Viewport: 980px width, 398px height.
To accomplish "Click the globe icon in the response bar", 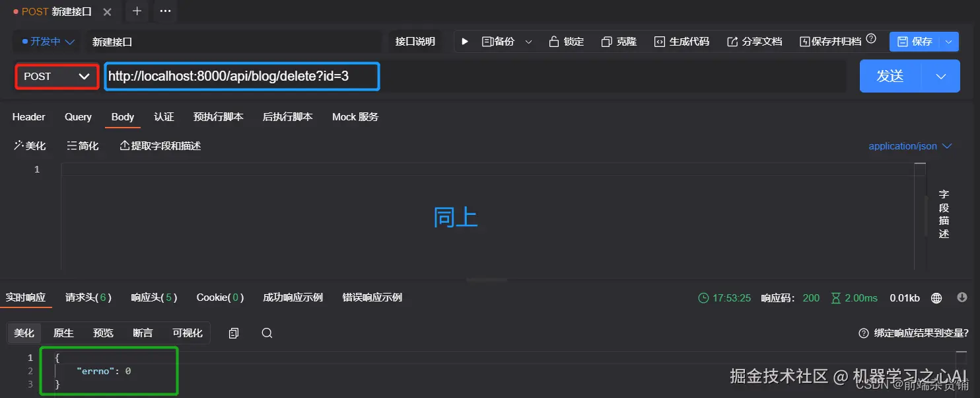I will point(936,298).
